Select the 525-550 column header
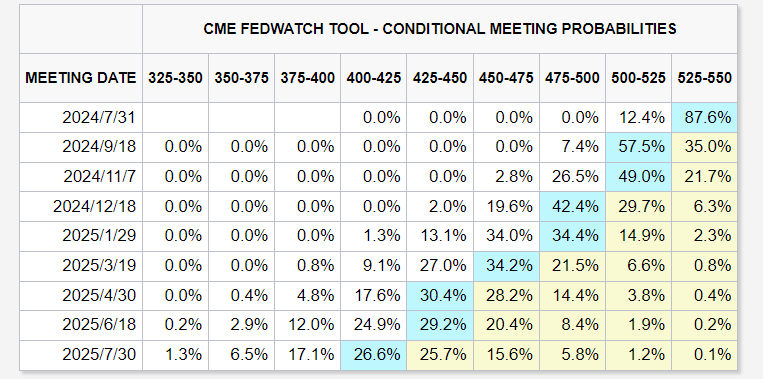 (704, 78)
